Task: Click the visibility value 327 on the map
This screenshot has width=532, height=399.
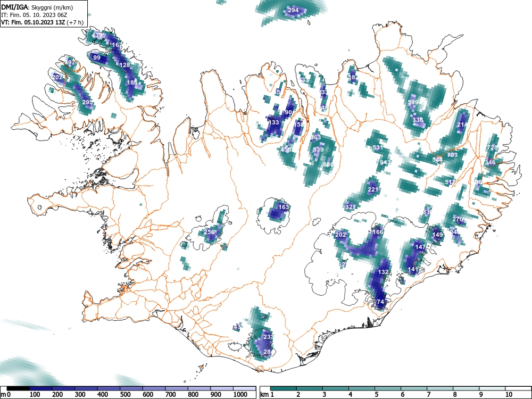Action: pyautogui.click(x=351, y=207)
